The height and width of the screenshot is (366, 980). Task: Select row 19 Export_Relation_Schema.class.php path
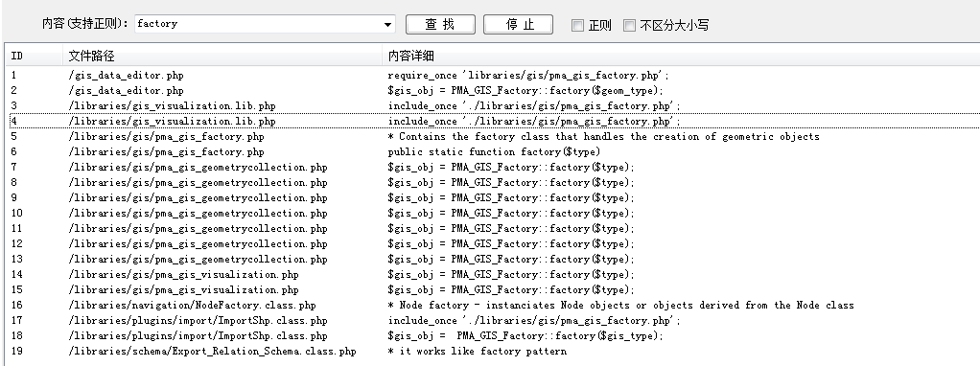pyautogui.click(x=213, y=351)
